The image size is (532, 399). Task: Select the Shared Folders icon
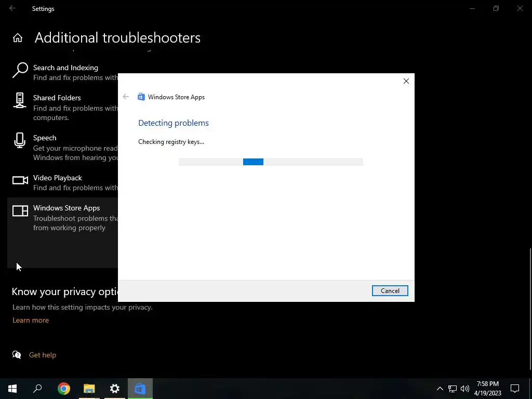coord(20,101)
